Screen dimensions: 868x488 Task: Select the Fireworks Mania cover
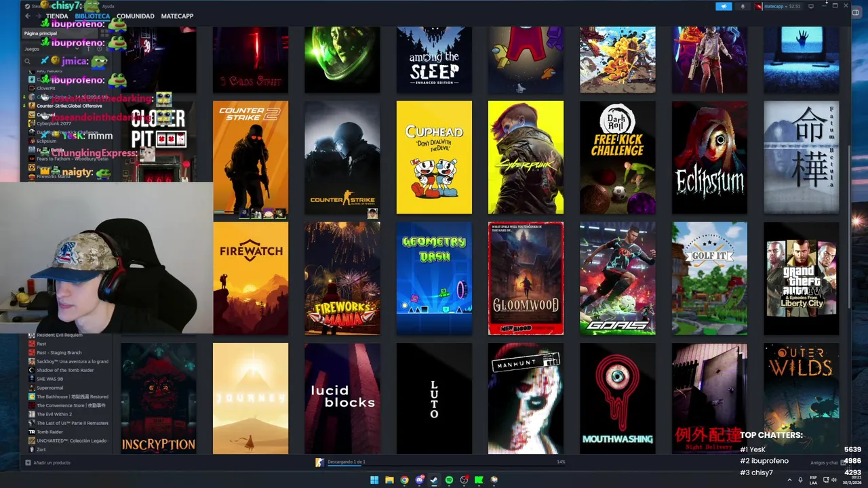pos(342,278)
